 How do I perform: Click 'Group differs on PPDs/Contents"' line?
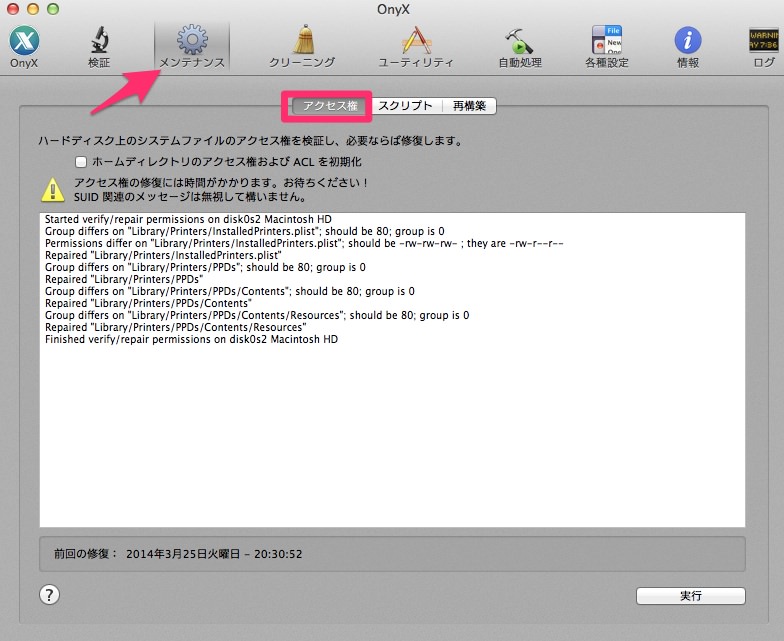pyautogui.click(x=230, y=291)
